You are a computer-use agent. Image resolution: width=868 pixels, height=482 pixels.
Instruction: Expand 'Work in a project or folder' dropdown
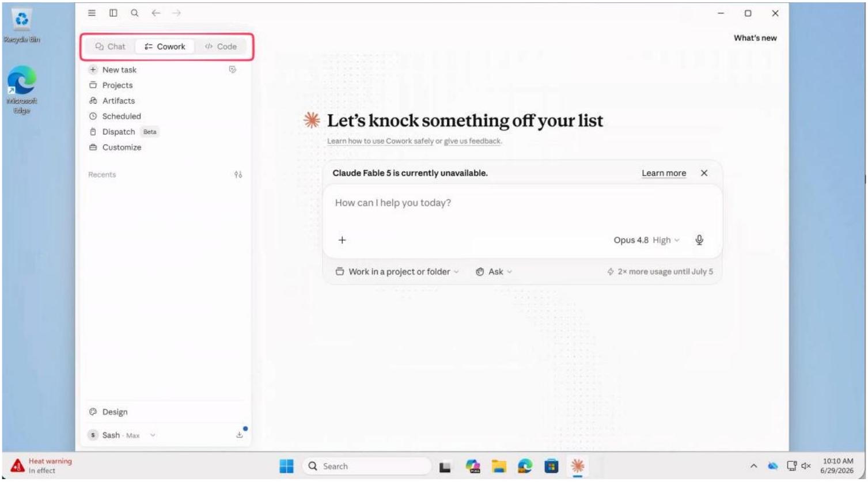(397, 272)
